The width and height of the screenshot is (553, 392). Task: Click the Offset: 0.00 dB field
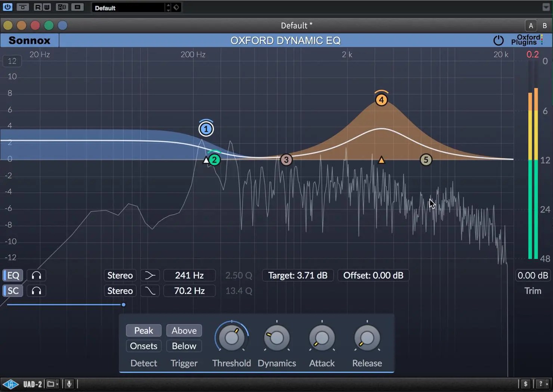coord(373,276)
